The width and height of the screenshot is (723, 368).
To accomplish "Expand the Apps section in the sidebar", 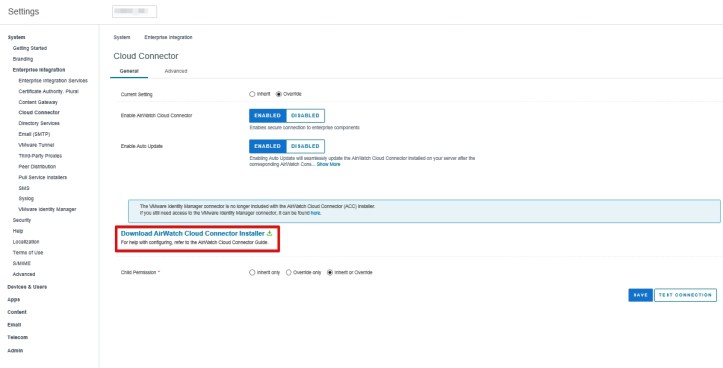I will [13, 300].
